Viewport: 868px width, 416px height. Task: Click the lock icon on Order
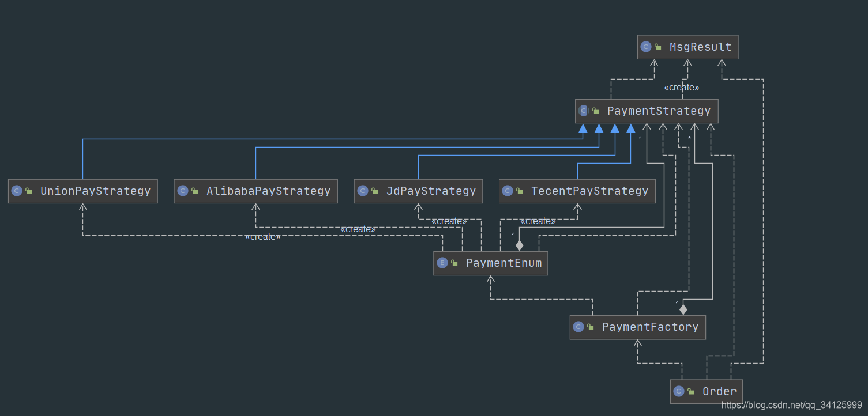(x=691, y=392)
